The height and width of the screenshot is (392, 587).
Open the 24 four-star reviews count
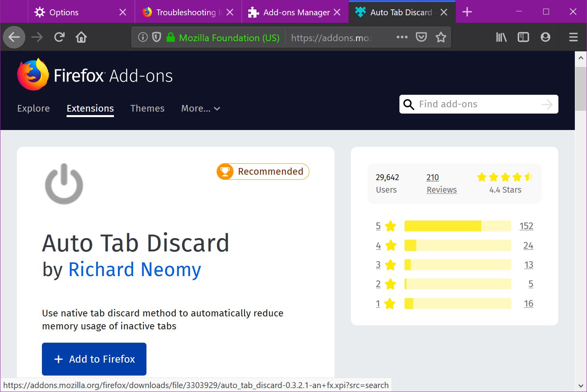[x=528, y=246]
